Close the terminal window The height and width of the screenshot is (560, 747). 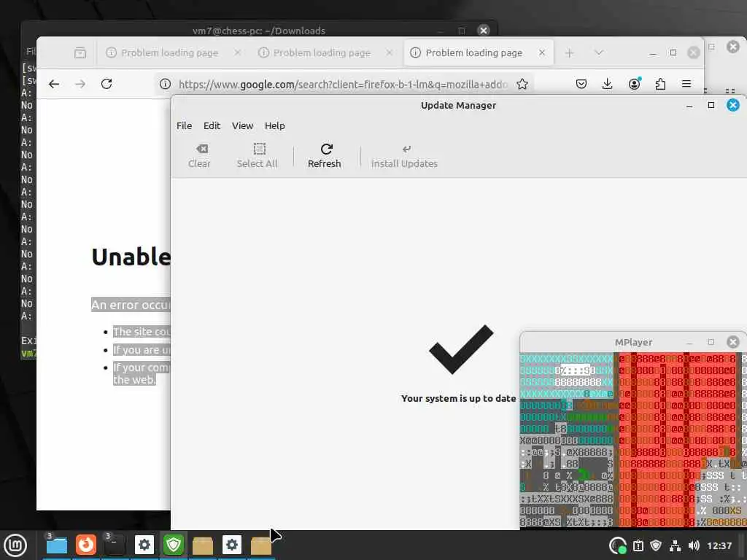pyautogui.click(x=484, y=31)
